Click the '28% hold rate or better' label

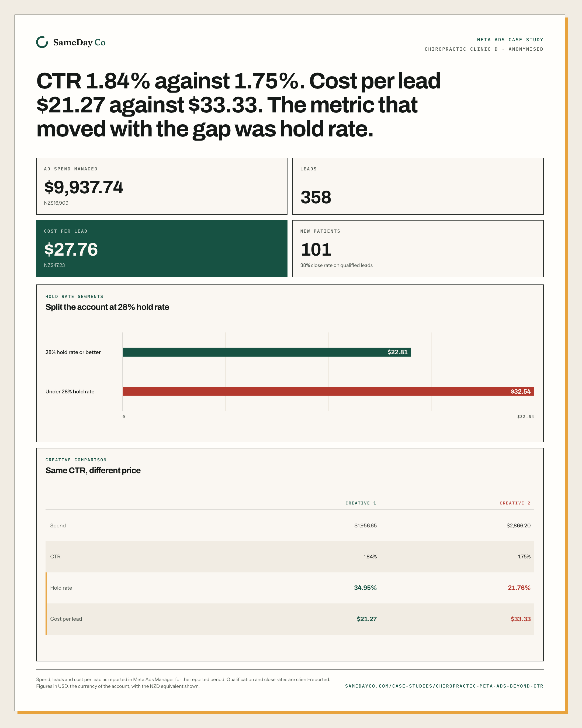73,352
